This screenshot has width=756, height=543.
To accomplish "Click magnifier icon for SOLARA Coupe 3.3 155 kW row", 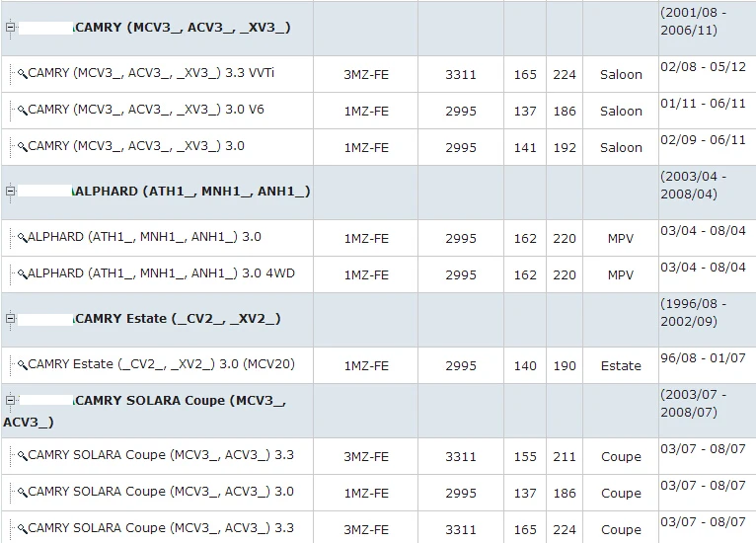I will pos(22,456).
